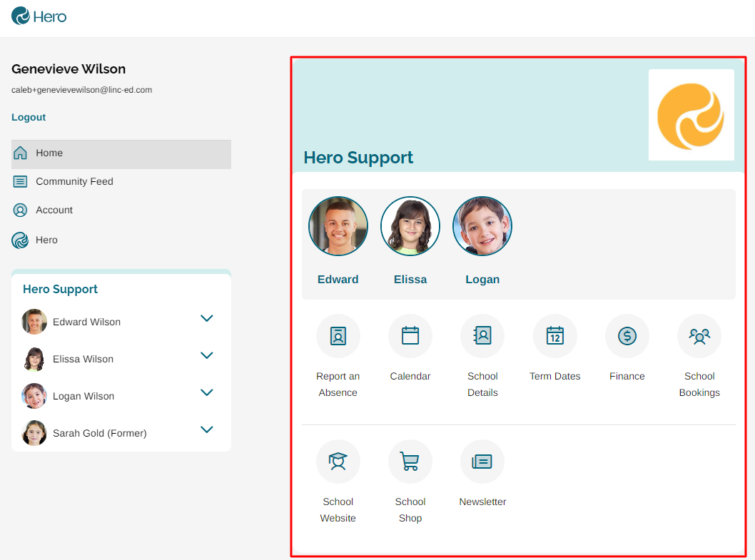Click Logan Wilson's sidebar avatar
This screenshot has height=560, width=755.
point(34,396)
